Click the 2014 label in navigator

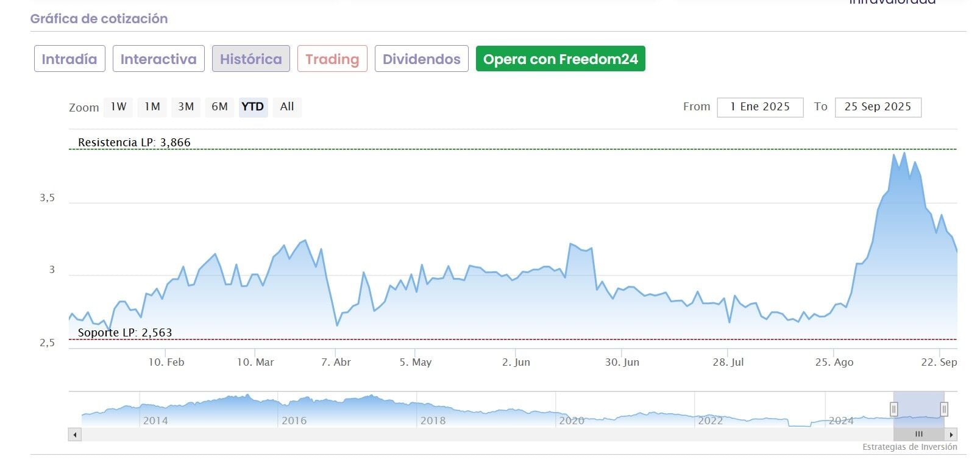(155, 421)
